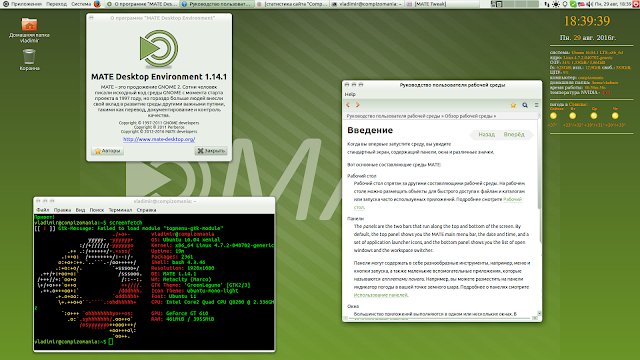This screenshot has width=640, height=360.
Task: Click the Вперёд link in the guide page
Action: tap(513, 134)
